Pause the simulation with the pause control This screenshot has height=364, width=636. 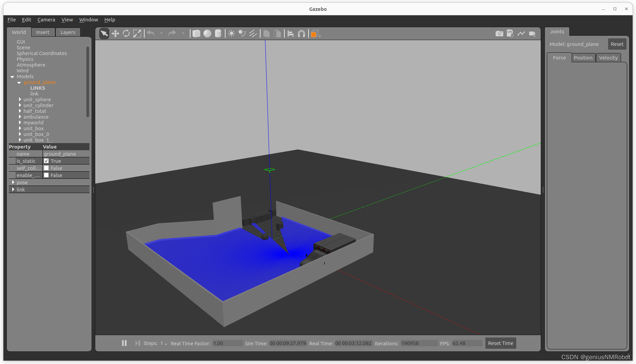click(x=124, y=343)
